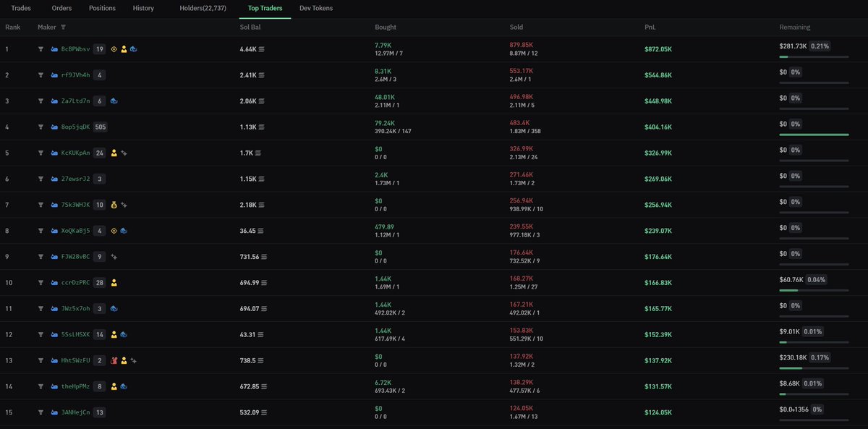868x429 pixels.
Task: Click the Bought column header
Action: click(x=386, y=27)
